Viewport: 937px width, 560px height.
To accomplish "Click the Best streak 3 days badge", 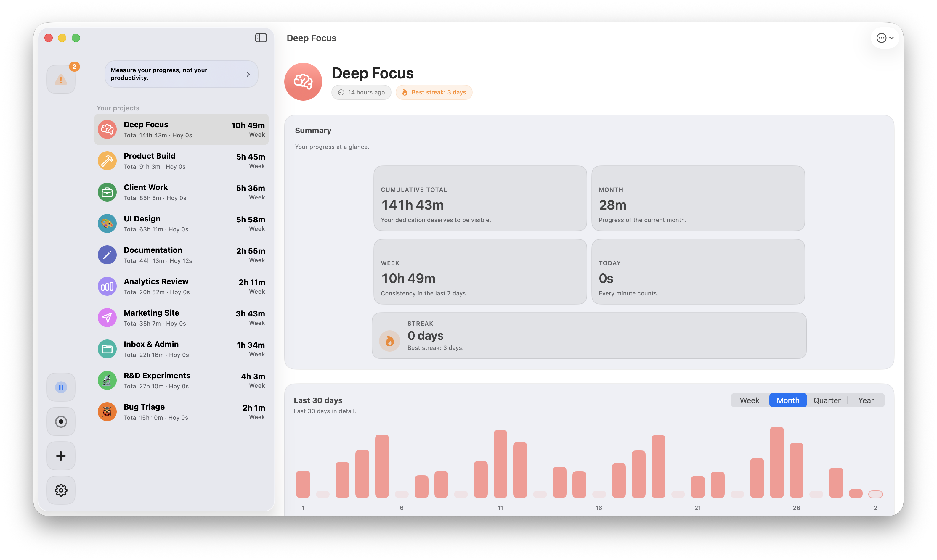I will coord(434,92).
